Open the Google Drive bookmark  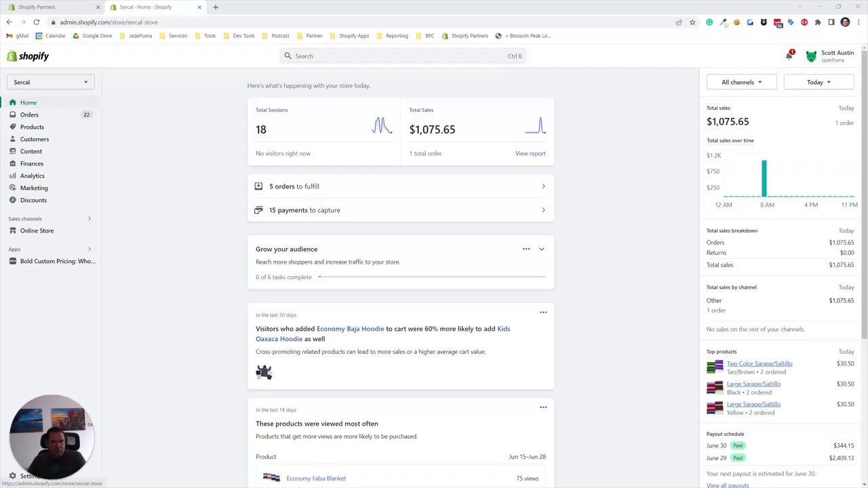92,36
